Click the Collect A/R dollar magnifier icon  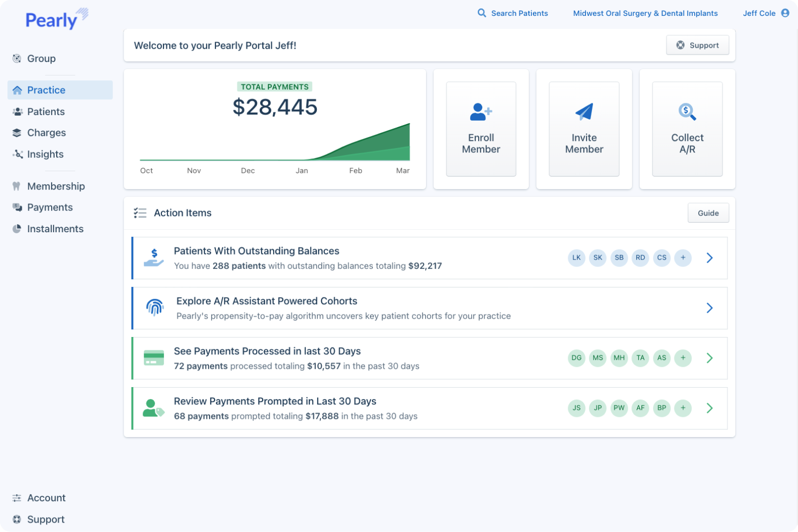[x=687, y=112]
